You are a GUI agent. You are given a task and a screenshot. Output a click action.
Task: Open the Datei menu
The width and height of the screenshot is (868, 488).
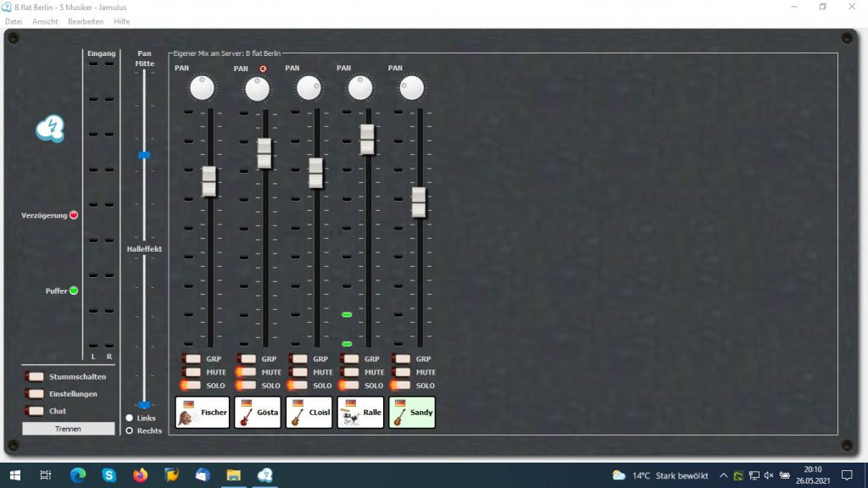point(14,21)
